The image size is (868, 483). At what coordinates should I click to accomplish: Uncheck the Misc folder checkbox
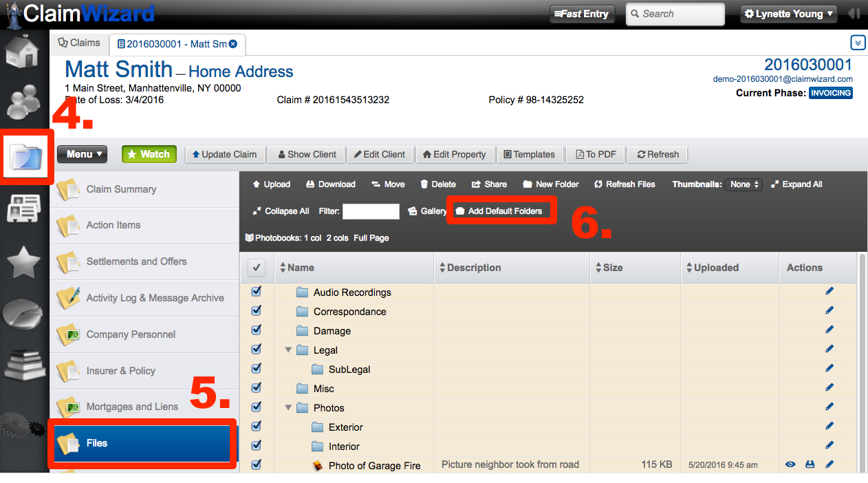(257, 388)
